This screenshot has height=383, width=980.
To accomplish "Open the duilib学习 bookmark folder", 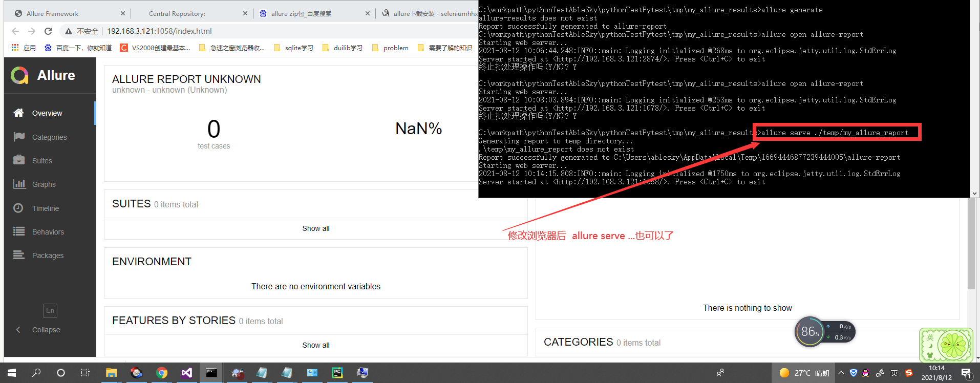I will [x=343, y=48].
